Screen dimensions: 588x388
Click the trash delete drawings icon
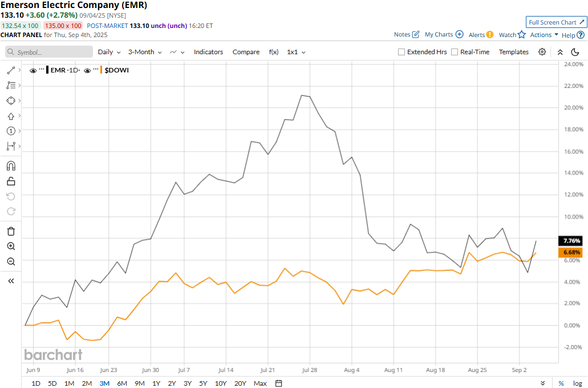[x=11, y=231]
